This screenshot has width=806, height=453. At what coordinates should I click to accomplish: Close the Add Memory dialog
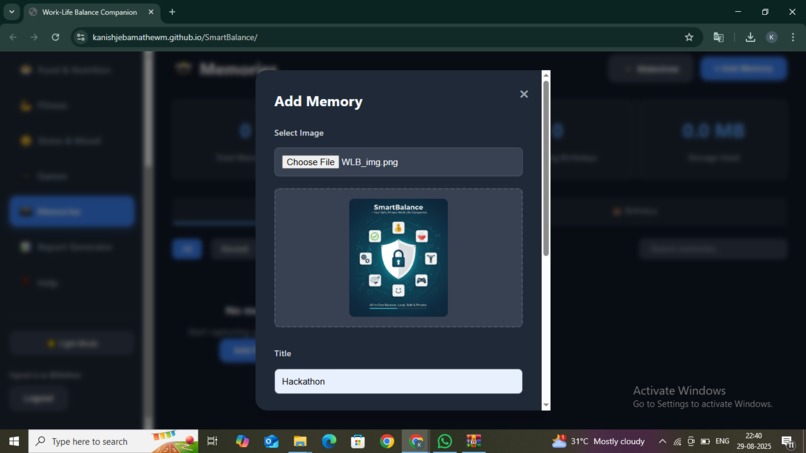pos(524,94)
